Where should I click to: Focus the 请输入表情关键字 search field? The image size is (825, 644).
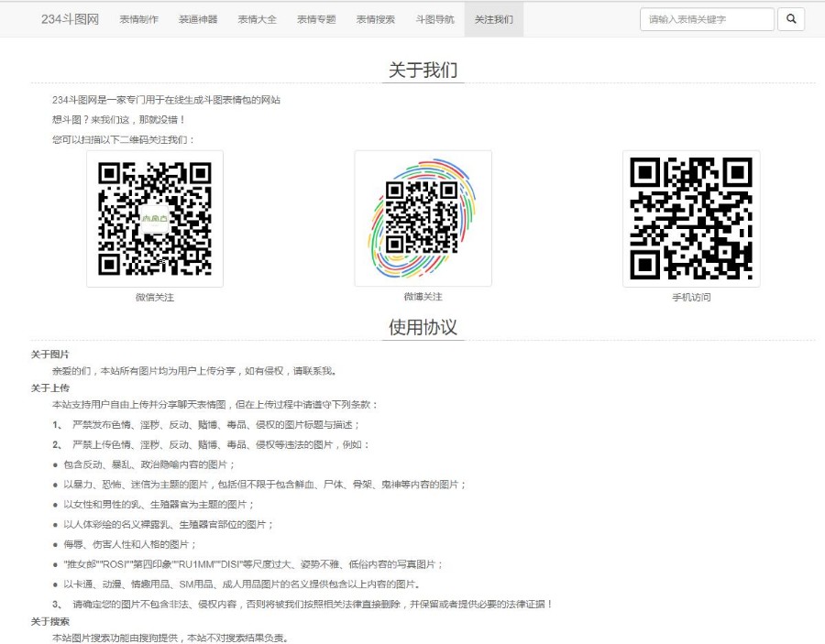point(706,19)
